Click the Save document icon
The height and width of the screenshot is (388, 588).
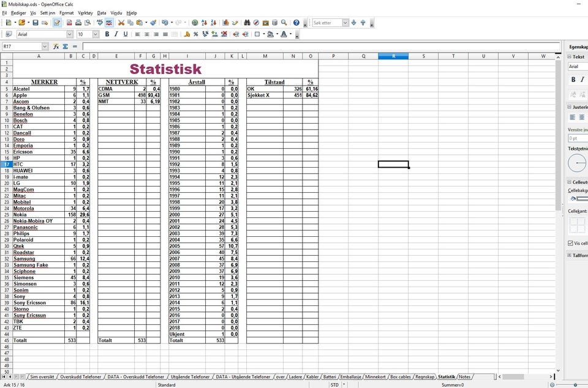click(36, 23)
